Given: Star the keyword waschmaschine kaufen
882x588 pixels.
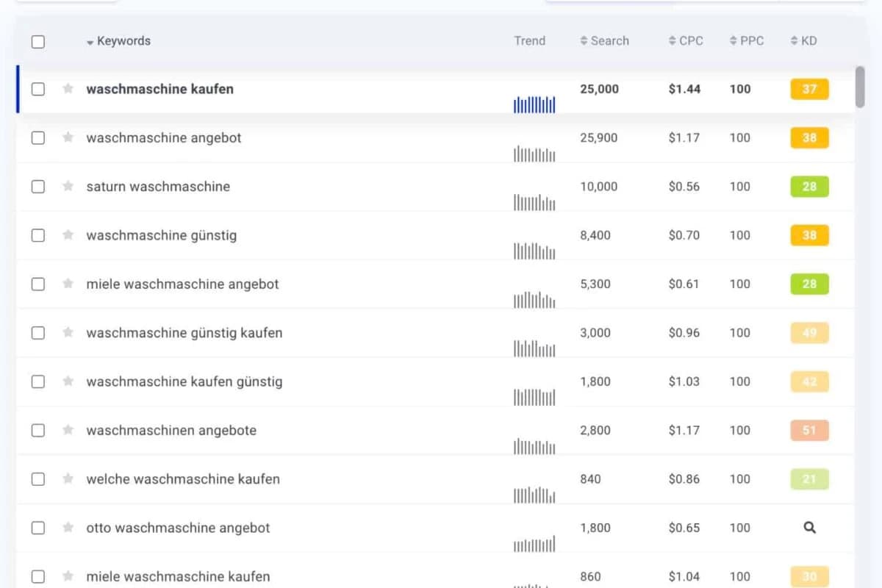Looking at the screenshot, I should pyautogui.click(x=68, y=89).
